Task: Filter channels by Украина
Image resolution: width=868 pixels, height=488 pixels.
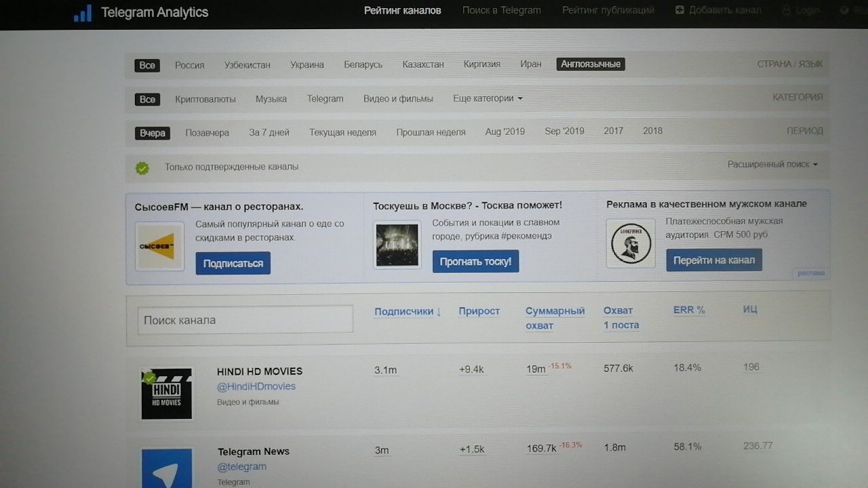Action: click(307, 65)
